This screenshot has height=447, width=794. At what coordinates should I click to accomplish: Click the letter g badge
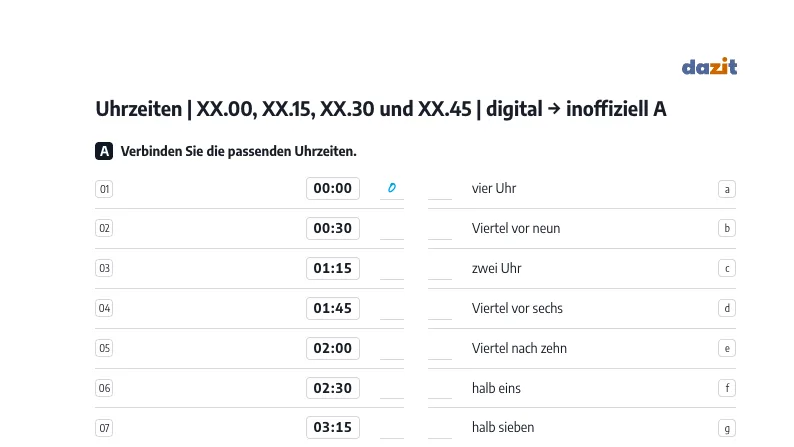(727, 428)
